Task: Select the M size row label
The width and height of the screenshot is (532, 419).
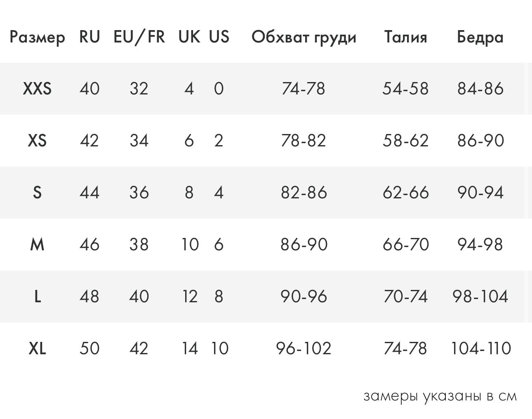Action: tap(37, 245)
